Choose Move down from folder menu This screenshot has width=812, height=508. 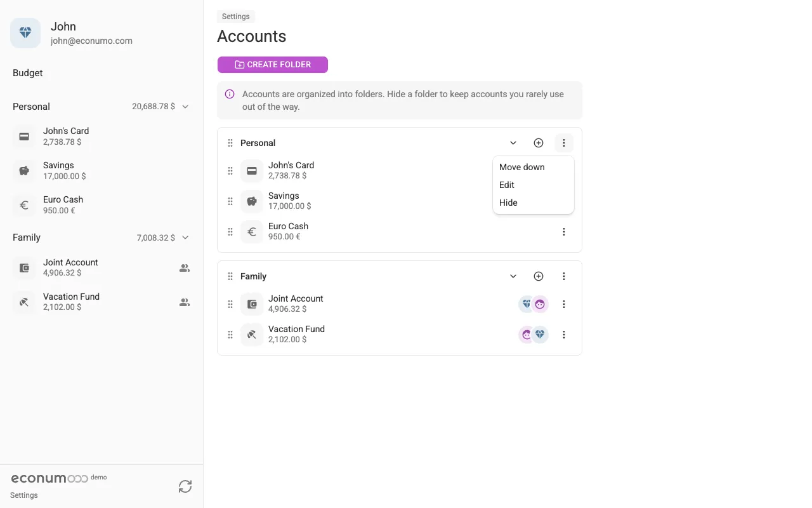pyautogui.click(x=534, y=167)
